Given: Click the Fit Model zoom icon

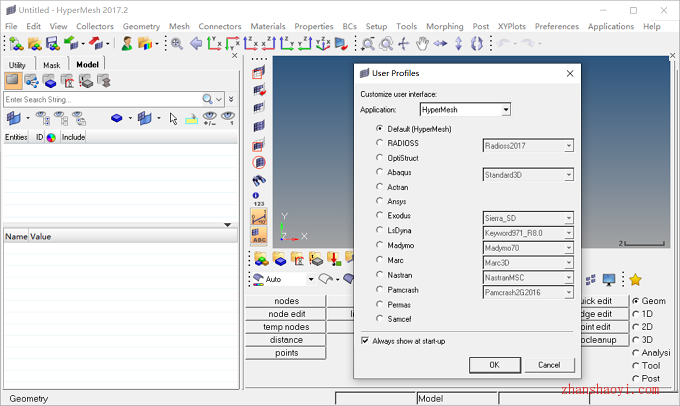Looking at the screenshot, I should [x=177, y=43].
